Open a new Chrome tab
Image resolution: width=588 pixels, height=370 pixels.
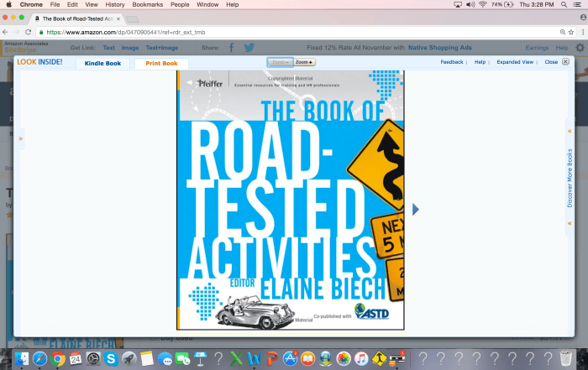[133, 19]
